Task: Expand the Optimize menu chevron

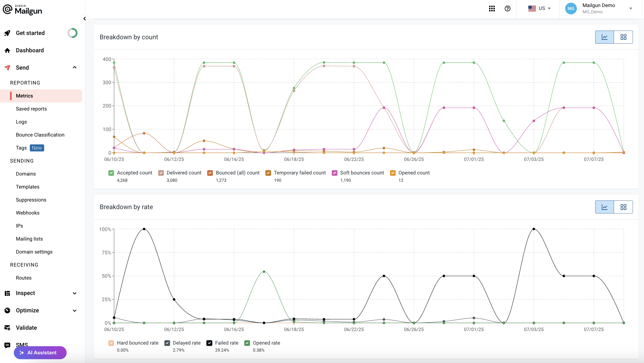Action: 74,310
